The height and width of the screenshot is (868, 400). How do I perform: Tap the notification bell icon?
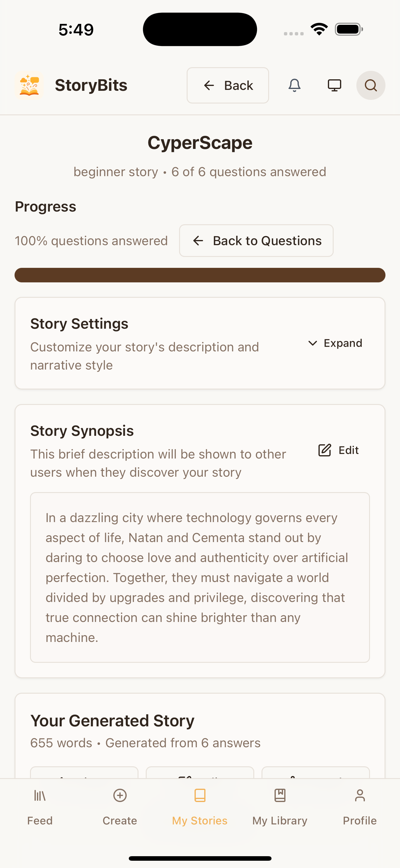[294, 85]
